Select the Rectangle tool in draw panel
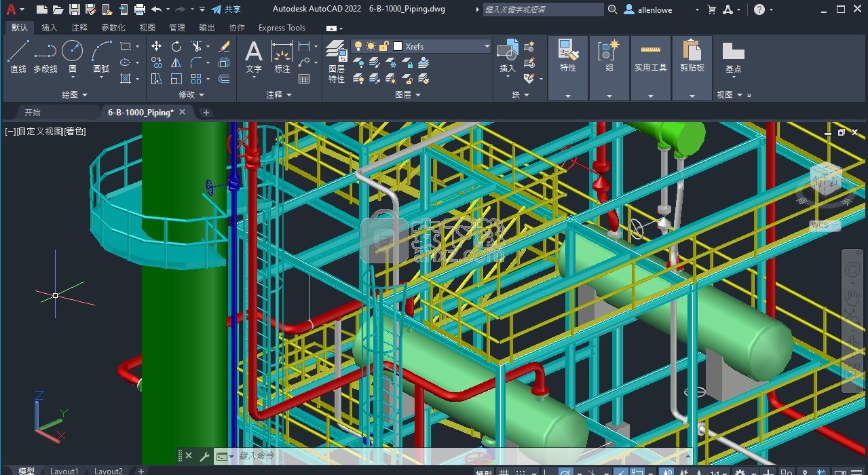 [126, 46]
